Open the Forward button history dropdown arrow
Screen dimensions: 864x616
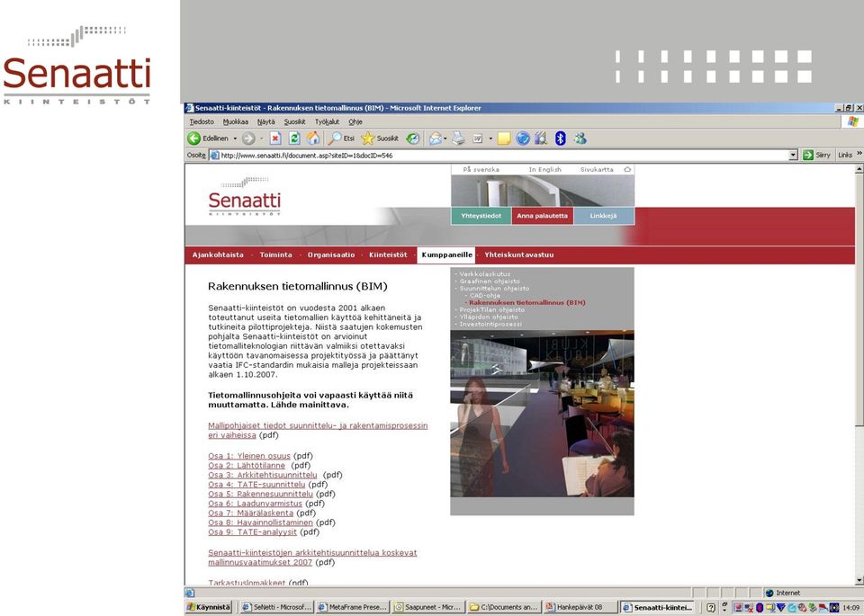coord(261,138)
